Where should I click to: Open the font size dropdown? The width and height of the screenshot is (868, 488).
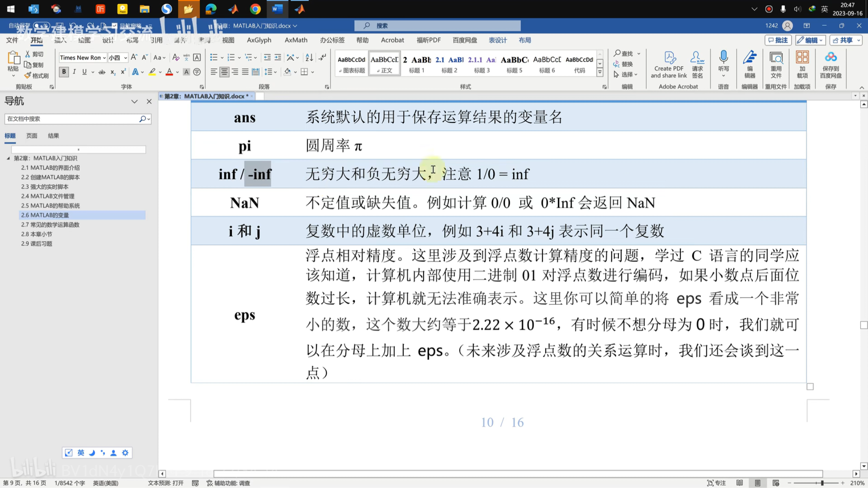coord(125,58)
